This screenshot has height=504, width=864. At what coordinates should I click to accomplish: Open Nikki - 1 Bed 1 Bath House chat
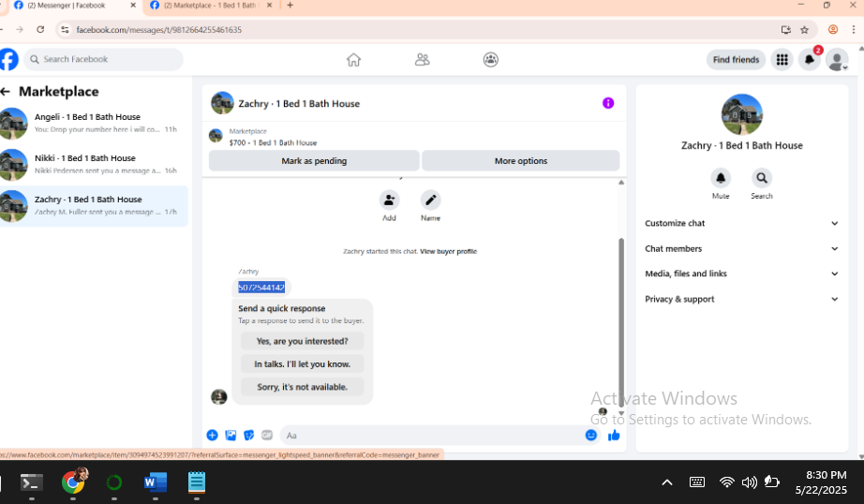pos(94,165)
